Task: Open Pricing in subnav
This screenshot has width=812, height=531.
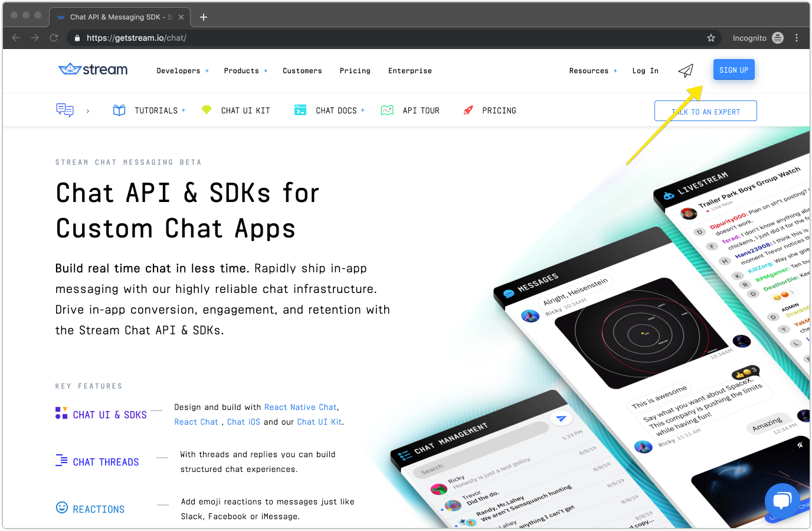Action: [x=499, y=110]
